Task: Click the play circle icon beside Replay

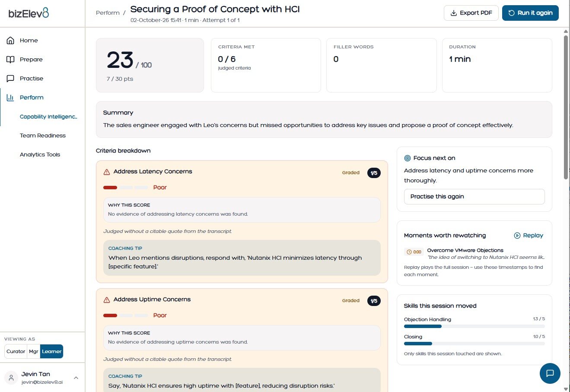Action: [517, 236]
